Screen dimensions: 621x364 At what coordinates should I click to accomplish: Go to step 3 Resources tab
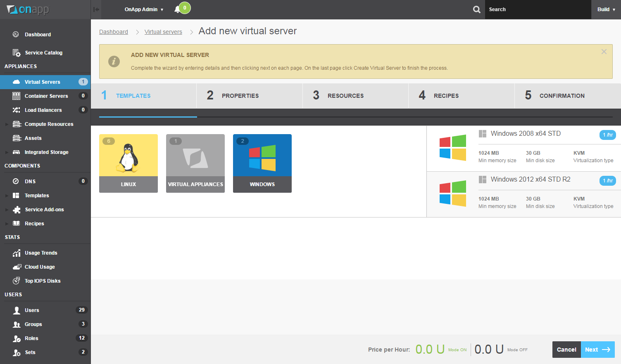[x=355, y=96]
